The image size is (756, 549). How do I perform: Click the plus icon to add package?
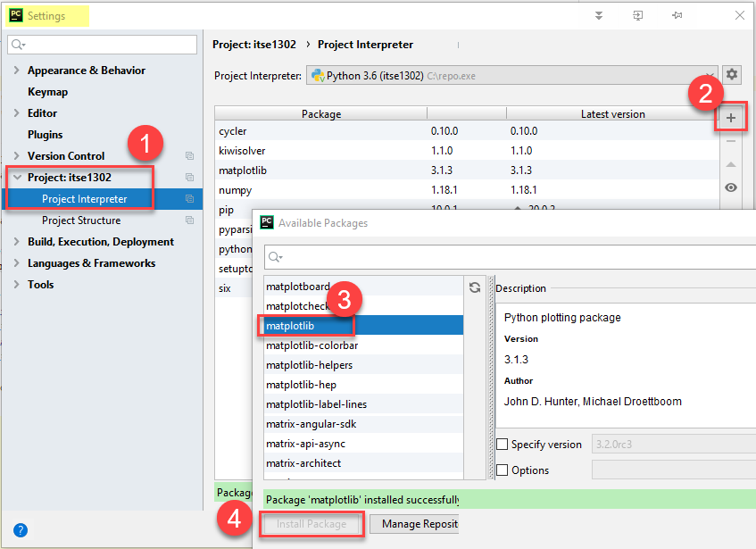pos(731,118)
